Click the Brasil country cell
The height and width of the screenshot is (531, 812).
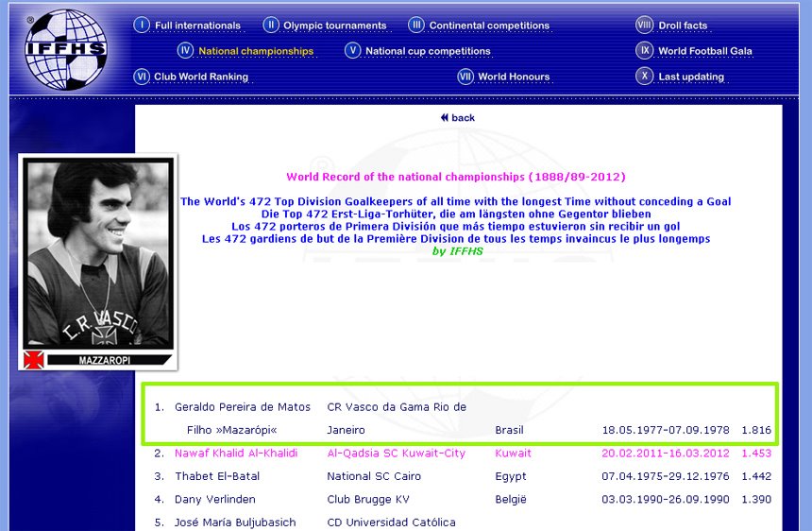509,430
